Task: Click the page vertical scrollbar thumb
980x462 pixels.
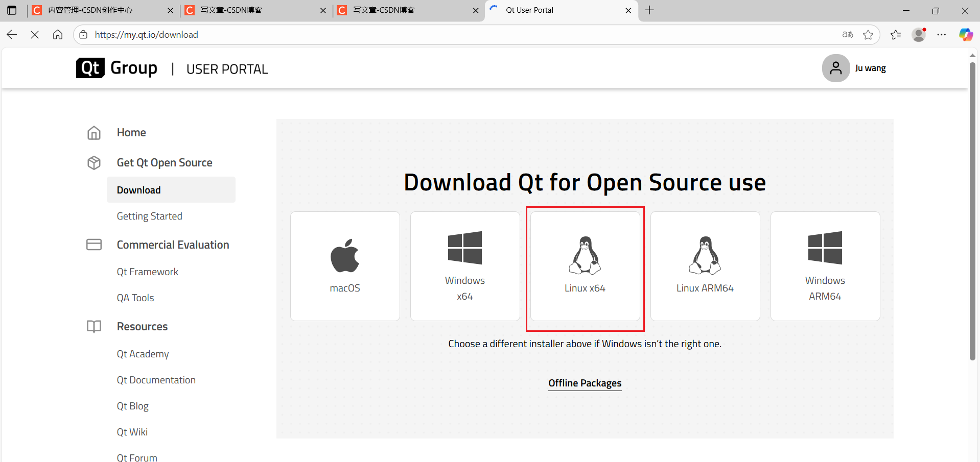Action: [972, 211]
